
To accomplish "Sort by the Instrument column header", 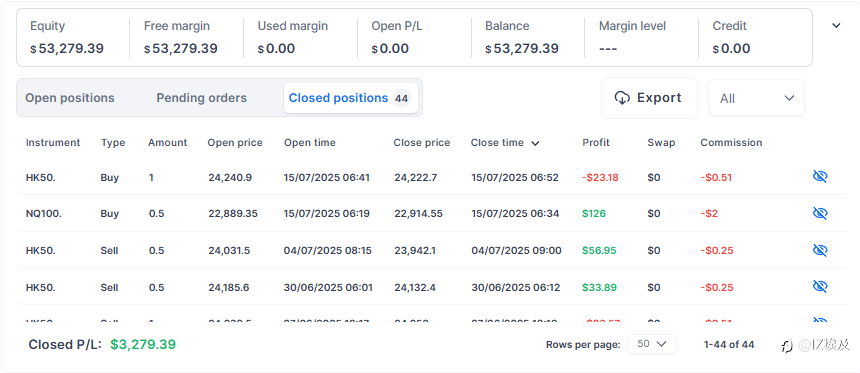I will pyautogui.click(x=53, y=143).
